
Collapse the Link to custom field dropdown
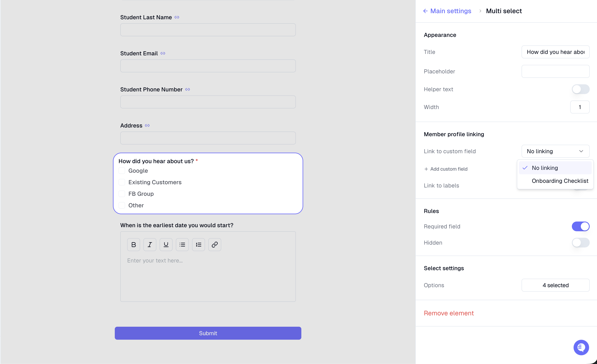tap(555, 151)
